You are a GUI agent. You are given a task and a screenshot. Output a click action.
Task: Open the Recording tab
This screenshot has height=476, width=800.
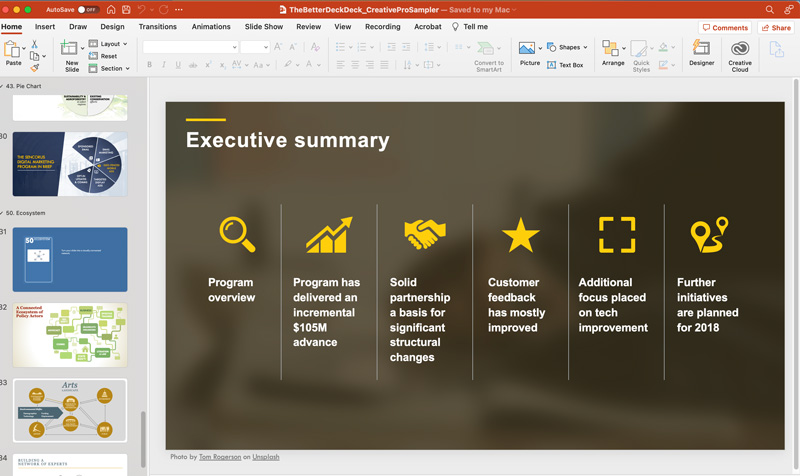383,27
